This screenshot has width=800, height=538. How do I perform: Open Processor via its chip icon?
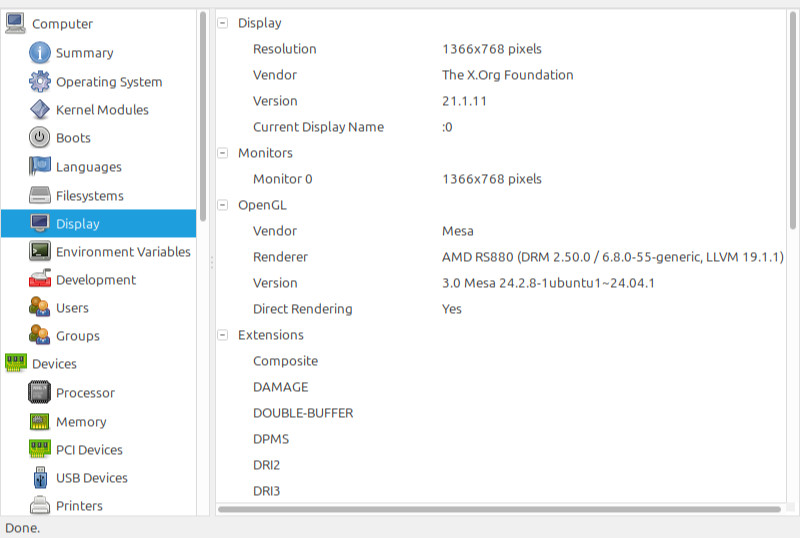pos(40,393)
